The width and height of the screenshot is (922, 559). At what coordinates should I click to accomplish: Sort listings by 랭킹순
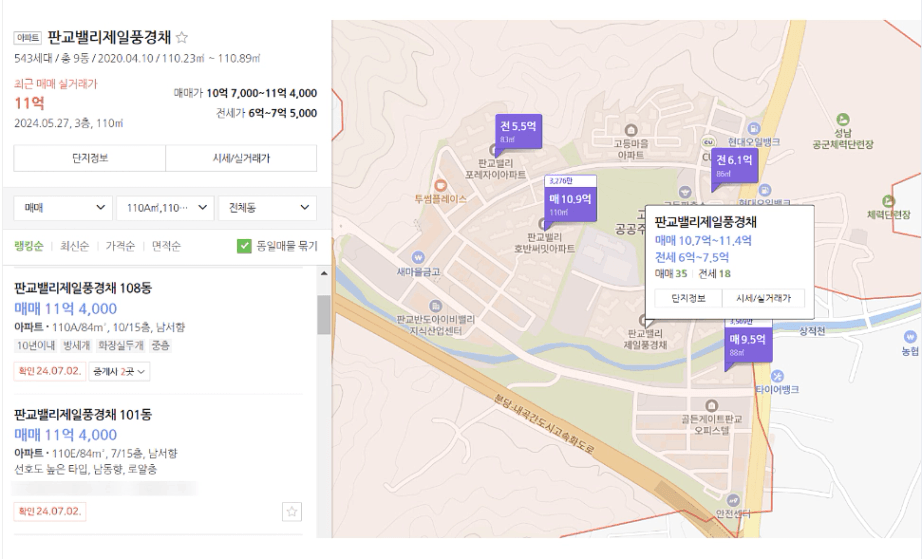coord(28,246)
